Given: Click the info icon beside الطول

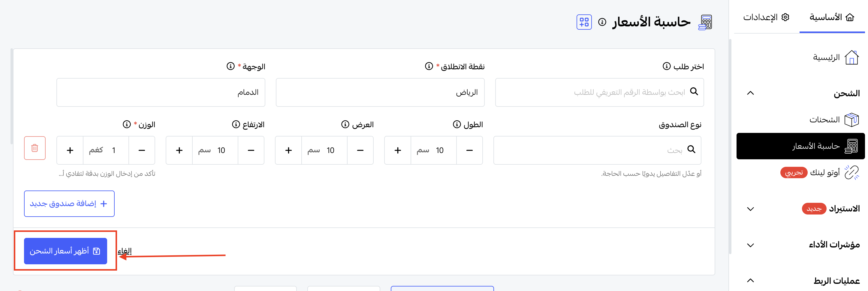Looking at the screenshot, I should tap(457, 124).
